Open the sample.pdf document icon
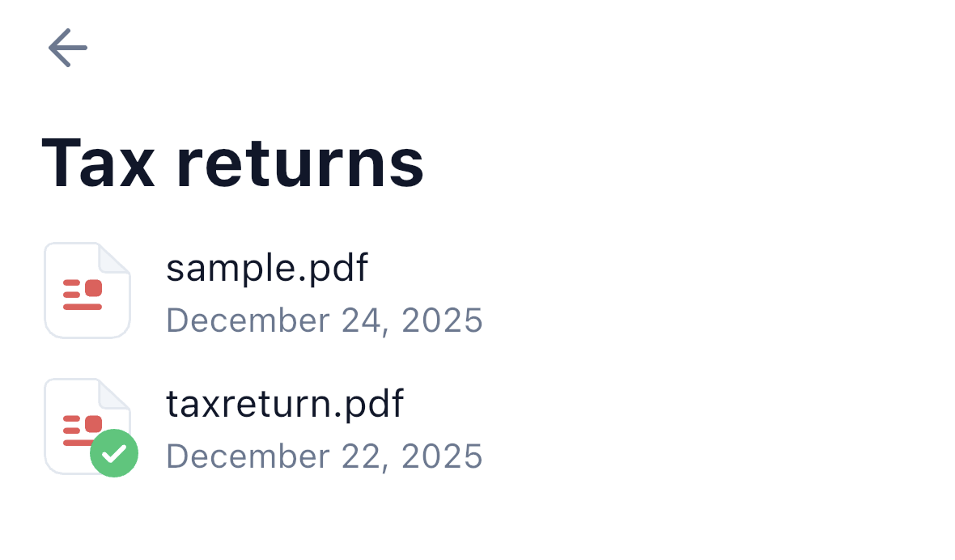 [x=87, y=291]
